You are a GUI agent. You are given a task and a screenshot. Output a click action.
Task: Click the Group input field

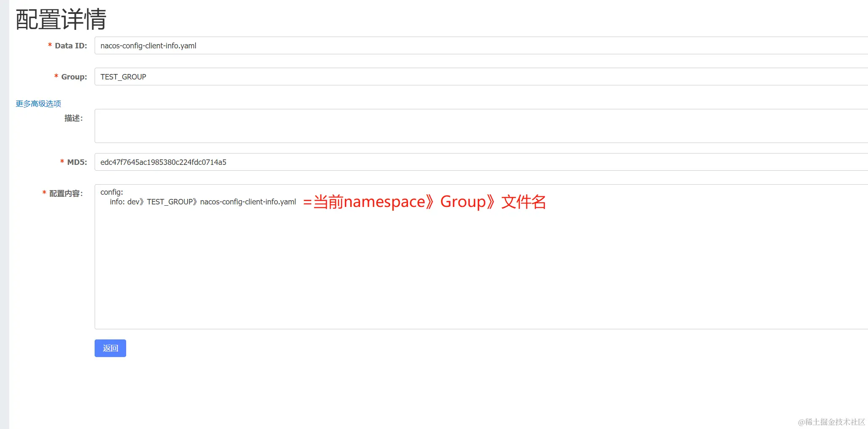[x=481, y=77]
